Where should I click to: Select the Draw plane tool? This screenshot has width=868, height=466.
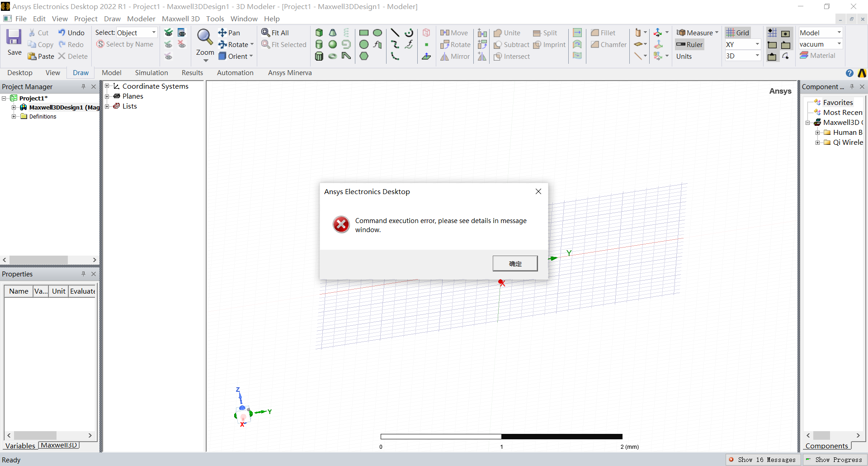(426, 56)
